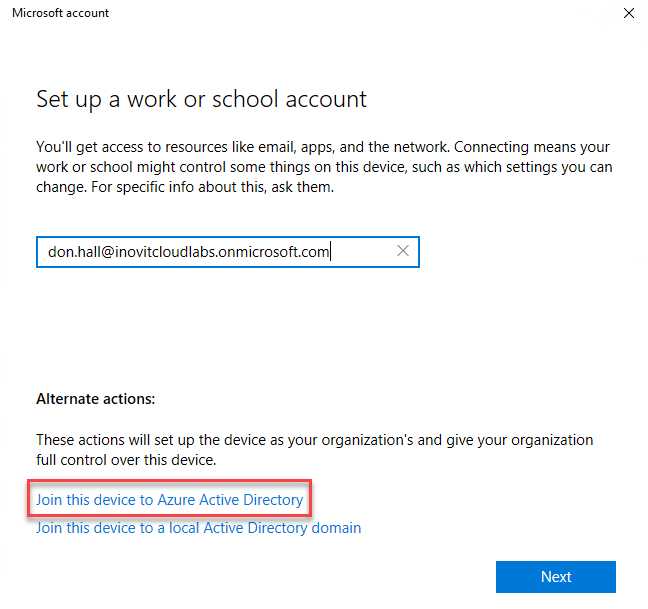Dismiss the dialog with the top-right X
Image resolution: width=648 pixels, height=609 pixels.
coord(629,13)
